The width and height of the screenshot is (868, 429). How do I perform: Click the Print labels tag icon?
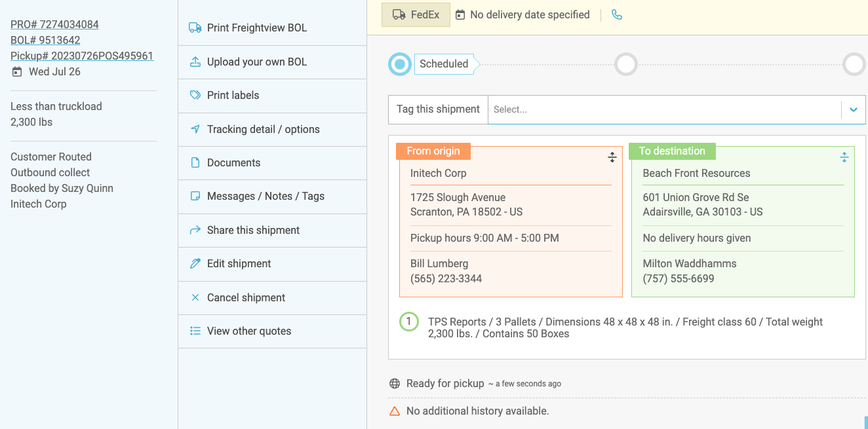tap(195, 95)
